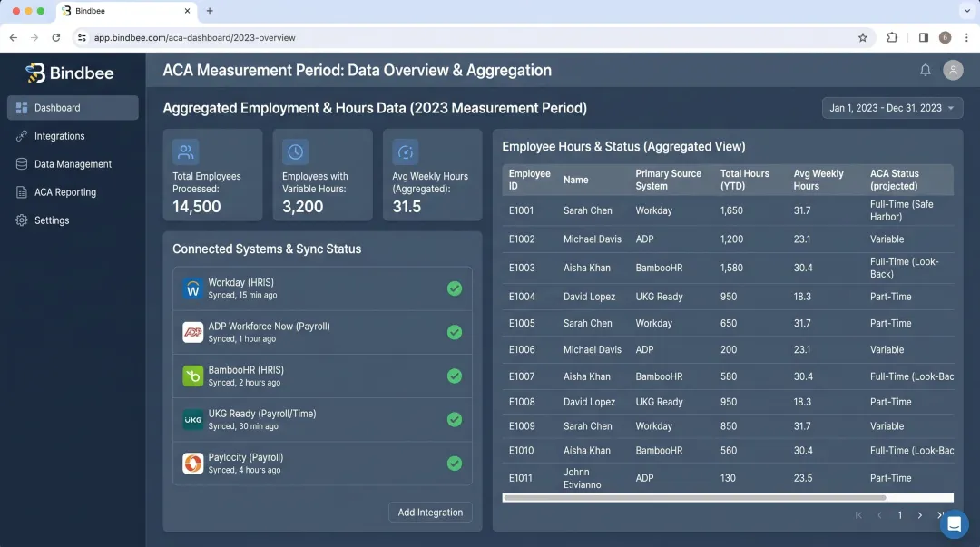Click Paylocity sync status checkmark
980x547 pixels.
[455, 464]
